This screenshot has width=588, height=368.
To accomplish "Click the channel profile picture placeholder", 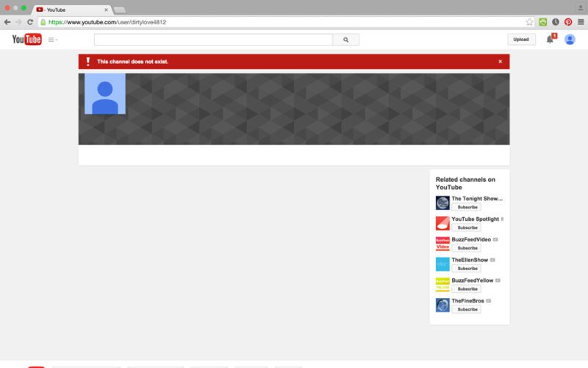I will (x=104, y=93).
